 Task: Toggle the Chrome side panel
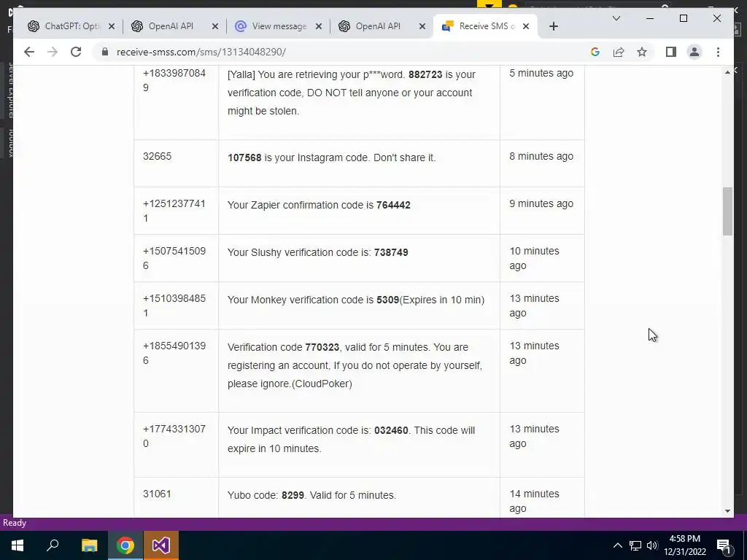point(671,52)
